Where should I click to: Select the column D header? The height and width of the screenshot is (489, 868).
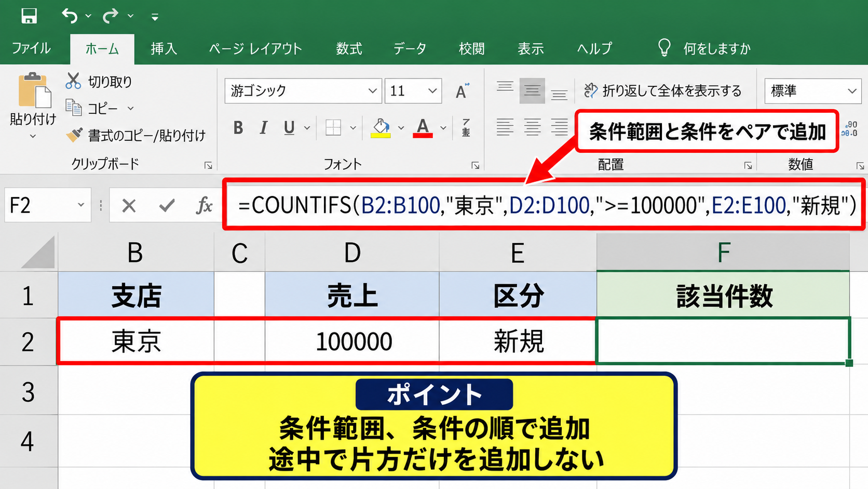coord(352,253)
